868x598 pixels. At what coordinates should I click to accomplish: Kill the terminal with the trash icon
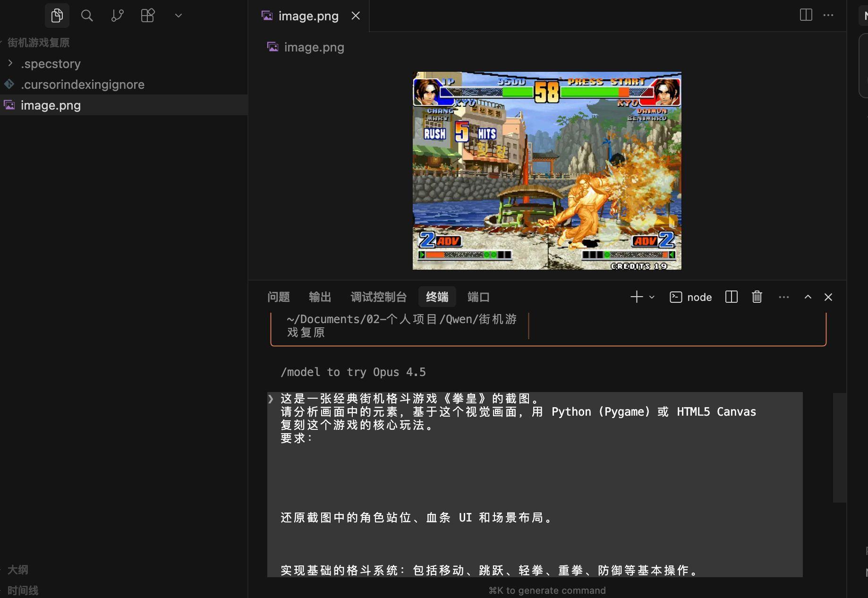click(756, 297)
